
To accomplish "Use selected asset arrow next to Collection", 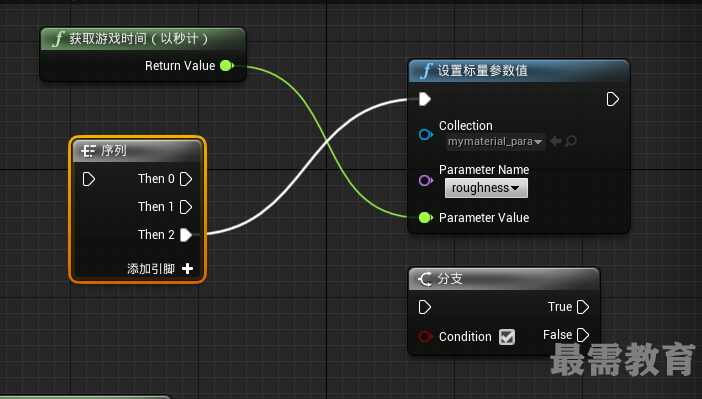I will 556,141.
